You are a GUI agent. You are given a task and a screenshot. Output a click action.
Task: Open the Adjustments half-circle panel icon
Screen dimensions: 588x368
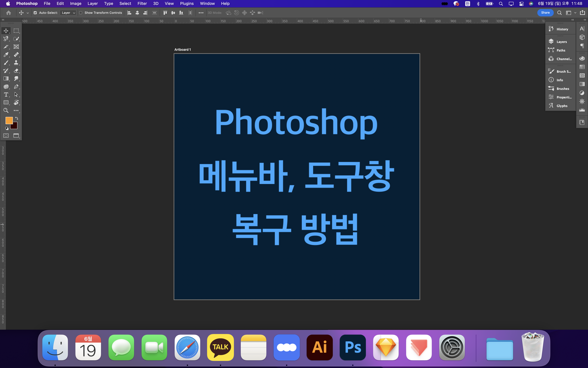point(582,93)
